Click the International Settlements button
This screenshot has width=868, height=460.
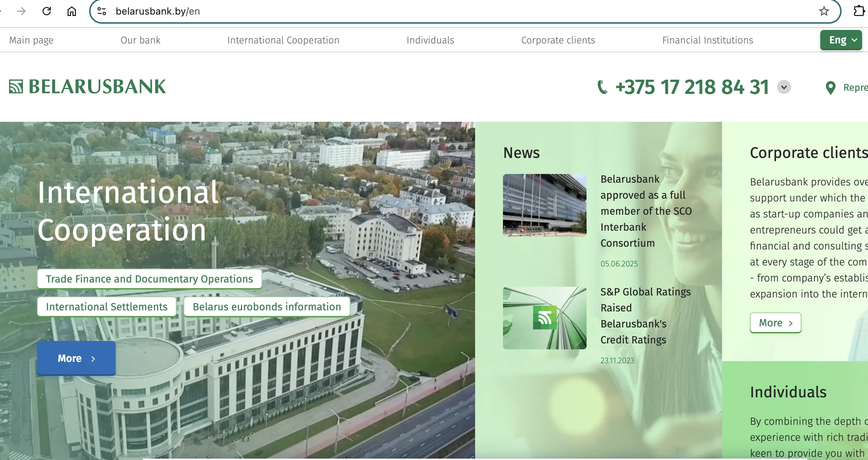click(x=107, y=307)
